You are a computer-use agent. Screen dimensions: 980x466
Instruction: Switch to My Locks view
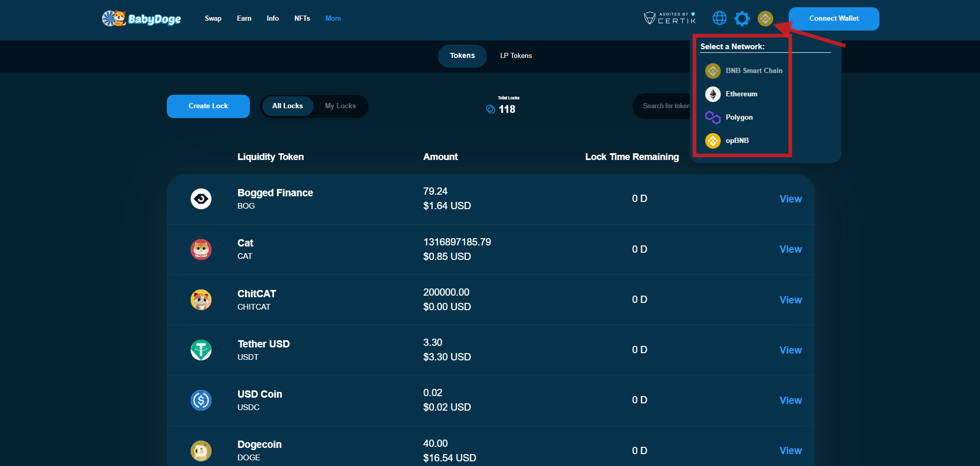(340, 106)
